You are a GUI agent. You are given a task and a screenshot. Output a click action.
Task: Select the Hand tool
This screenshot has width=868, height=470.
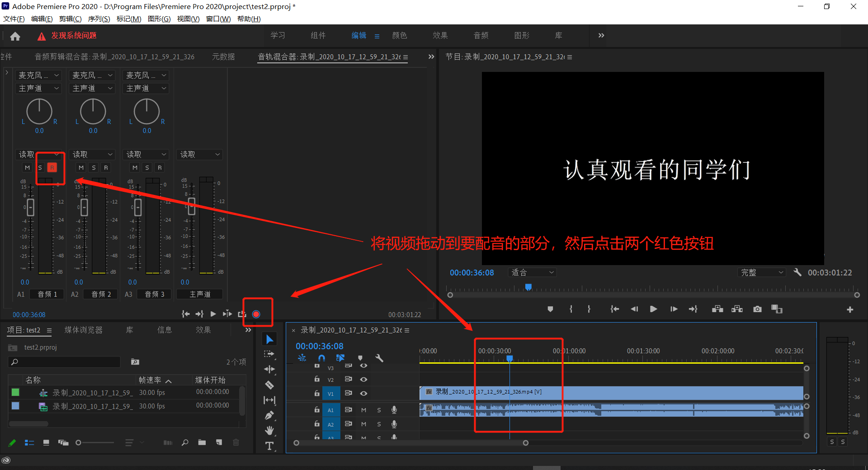tap(269, 430)
